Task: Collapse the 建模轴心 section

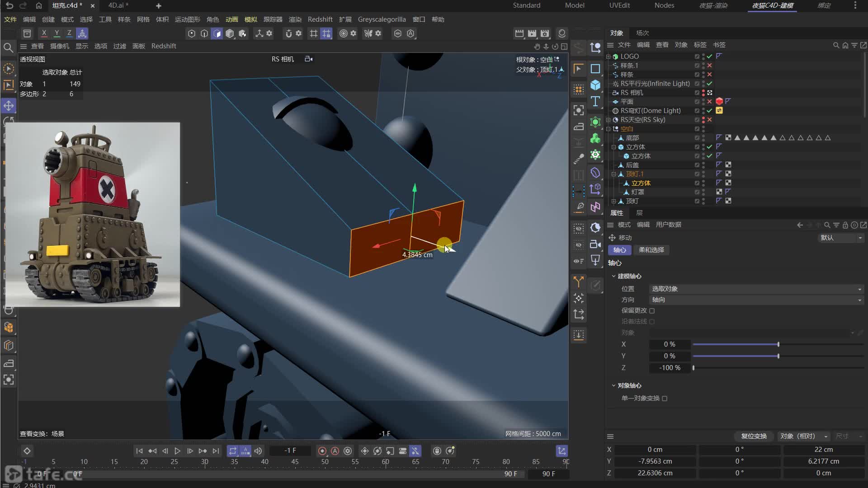Action: point(613,276)
